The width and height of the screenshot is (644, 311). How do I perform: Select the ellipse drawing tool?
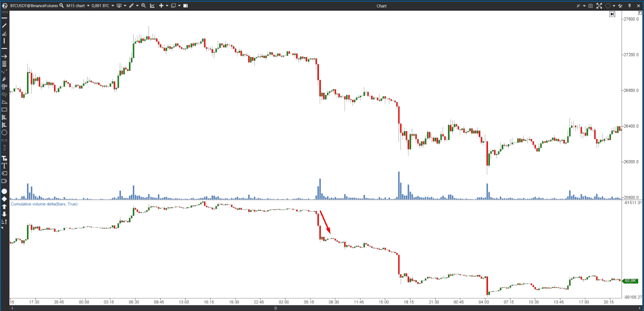[x=4, y=132]
